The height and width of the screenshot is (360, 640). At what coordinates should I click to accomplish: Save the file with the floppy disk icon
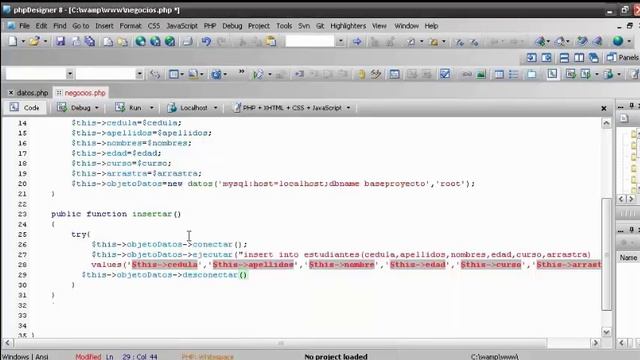click(60, 41)
